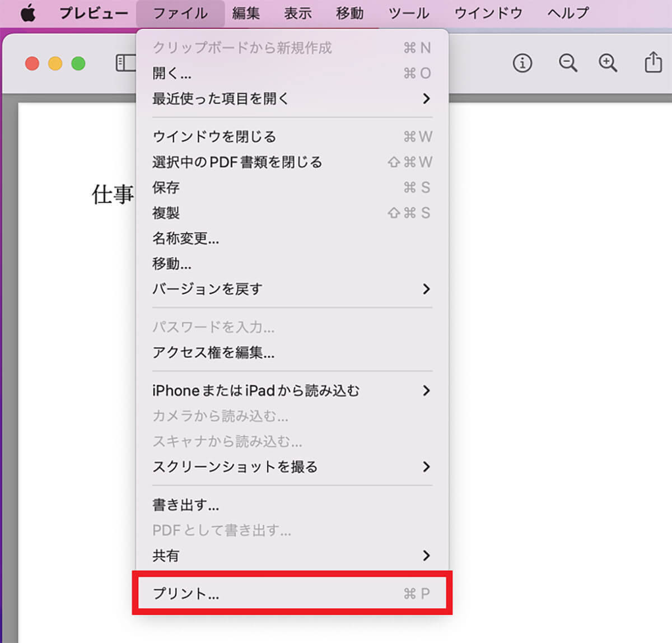Open the document info inspector icon
The image size is (672, 643).
pyautogui.click(x=522, y=63)
